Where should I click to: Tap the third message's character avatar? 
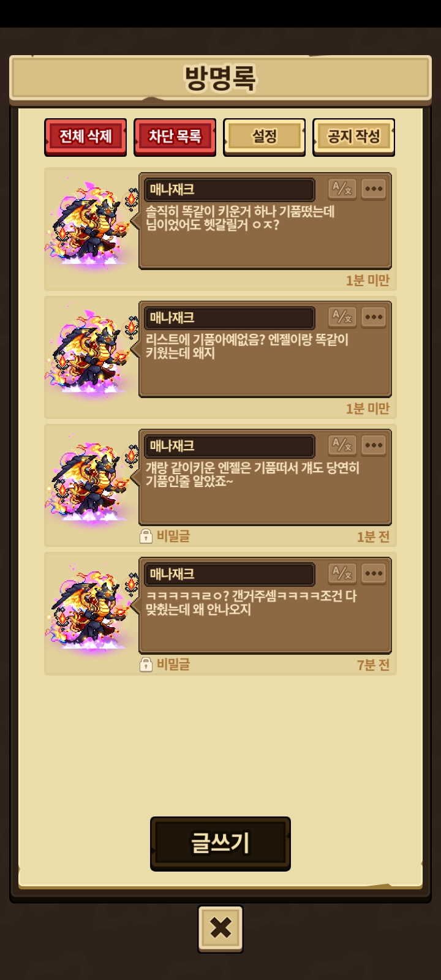coord(92,480)
